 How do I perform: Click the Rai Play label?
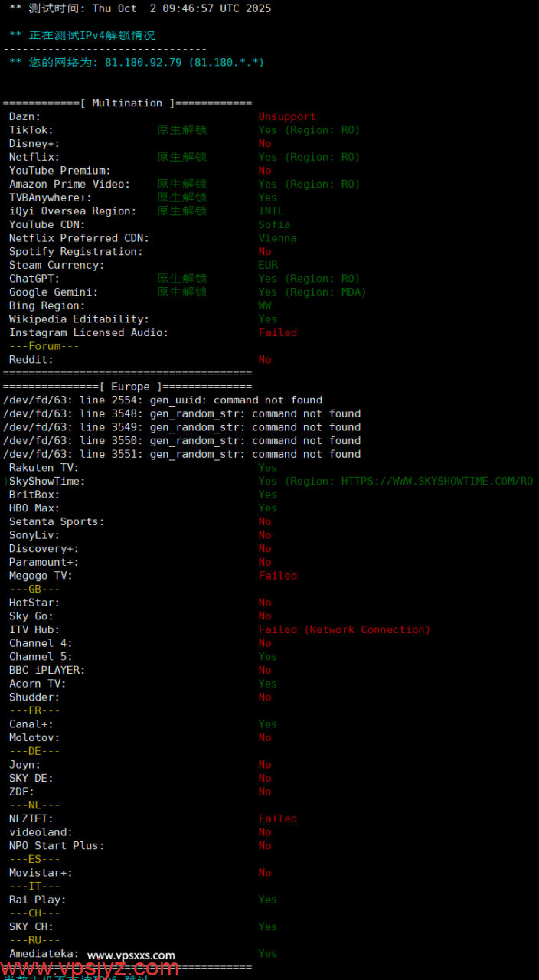click(38, 900)
